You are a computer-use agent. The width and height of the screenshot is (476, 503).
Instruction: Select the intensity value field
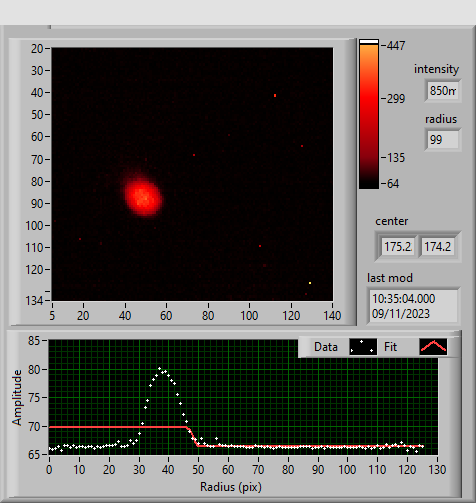click(x=443, y=90)
